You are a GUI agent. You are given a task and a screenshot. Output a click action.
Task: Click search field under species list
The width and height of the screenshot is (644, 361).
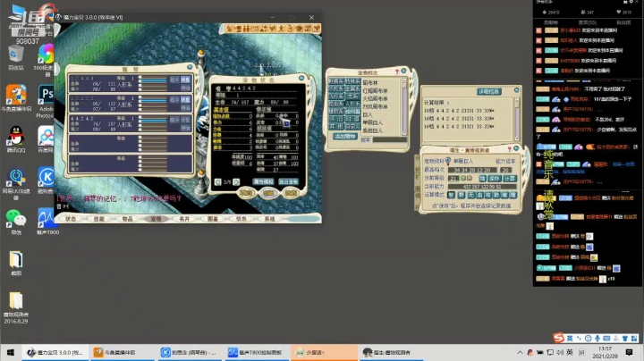pos(389,140)
